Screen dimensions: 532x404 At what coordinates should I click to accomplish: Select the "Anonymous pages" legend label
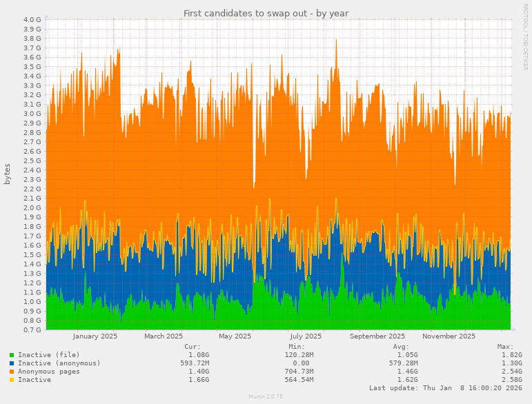(x=48, y=372)
